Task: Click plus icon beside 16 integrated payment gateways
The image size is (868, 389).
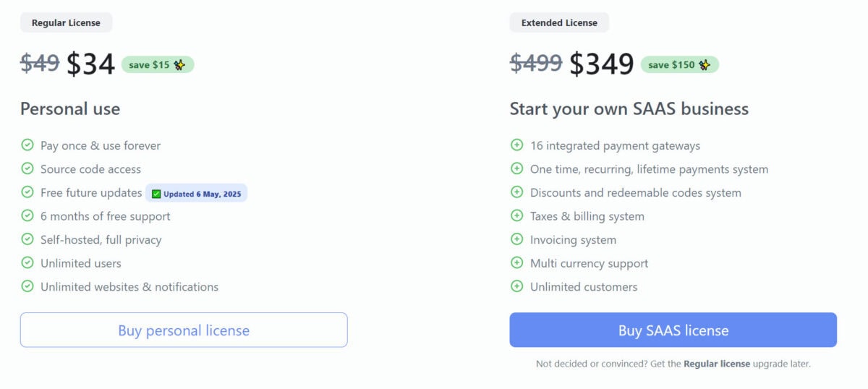Action: point(517,145)
